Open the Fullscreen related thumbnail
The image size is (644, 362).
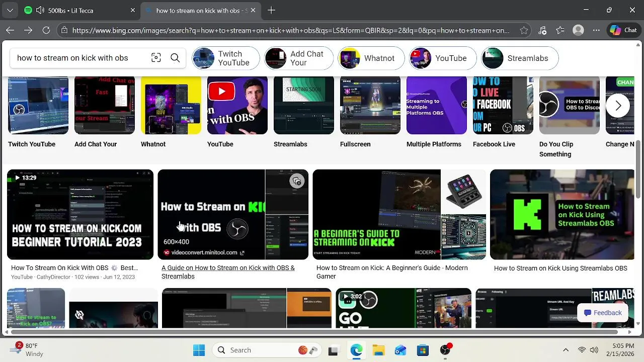pos(370,106)
